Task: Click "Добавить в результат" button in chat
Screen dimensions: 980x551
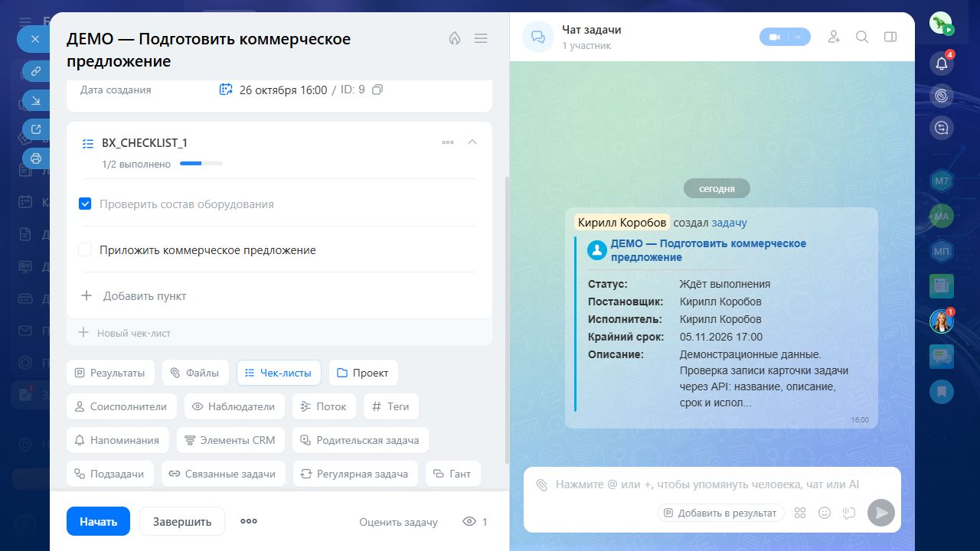Action: pos(721,513)
